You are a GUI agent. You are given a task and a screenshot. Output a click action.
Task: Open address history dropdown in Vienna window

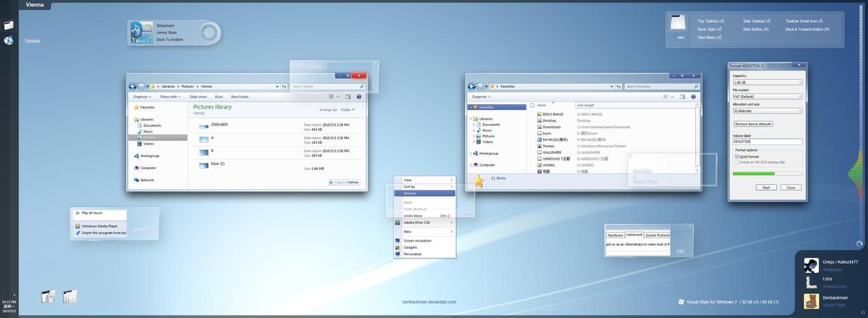pos(278,86)
